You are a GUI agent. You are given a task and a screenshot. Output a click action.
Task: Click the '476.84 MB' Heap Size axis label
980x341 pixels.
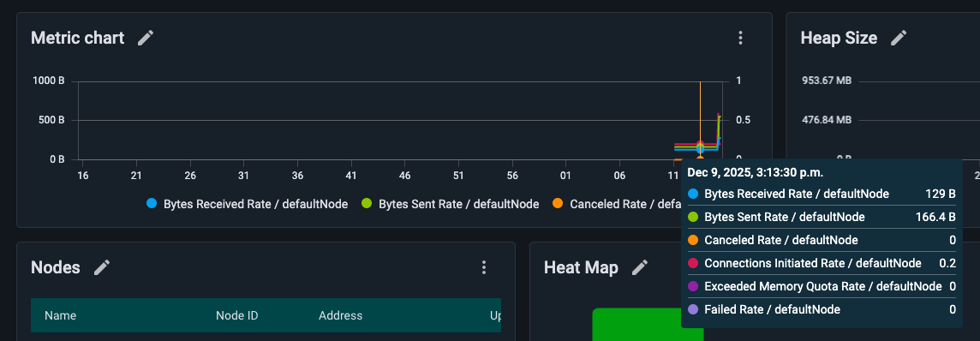(x=827, y=120)
